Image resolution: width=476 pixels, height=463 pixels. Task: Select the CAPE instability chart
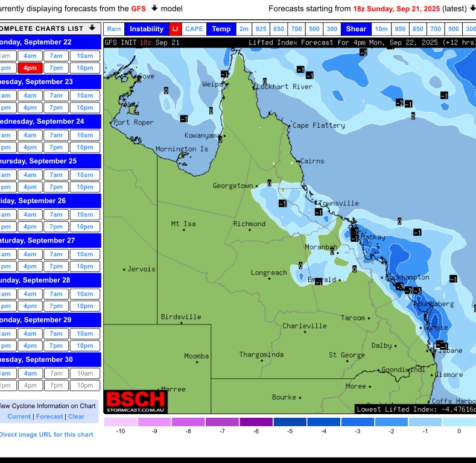(x=194, y=29)
